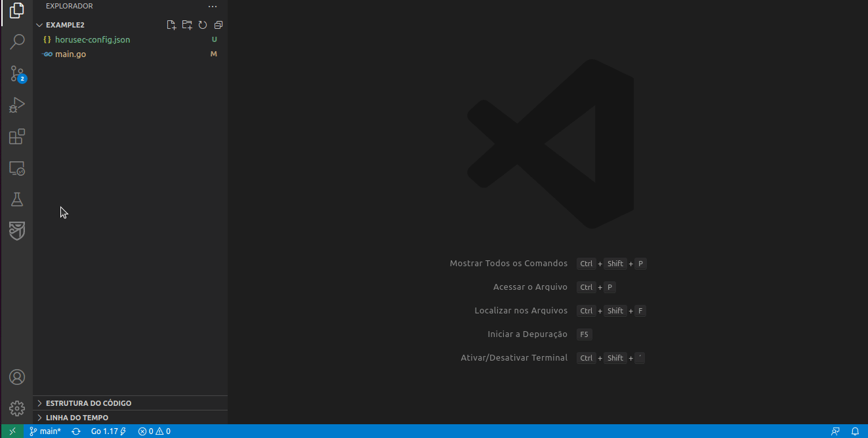
Task: Open problems panel via errors and warnings count
Action: coord(154,431)
